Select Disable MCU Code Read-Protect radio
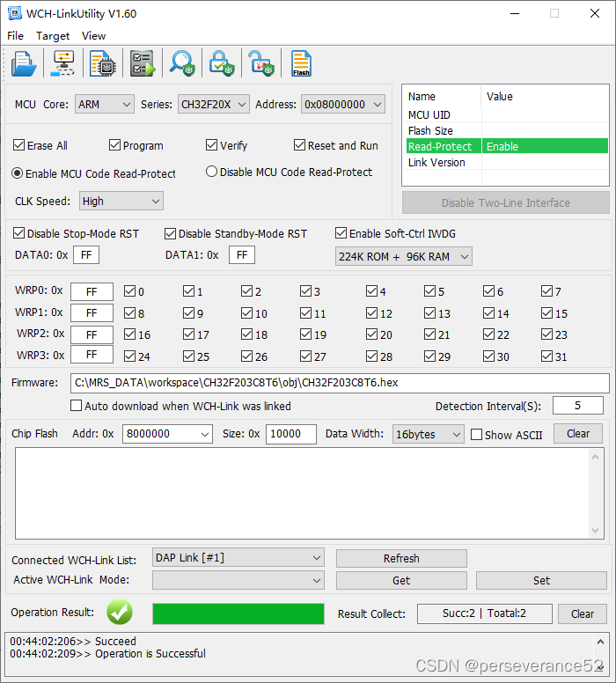Viewport: 616px width, 683px height. [x=211, y=172]
